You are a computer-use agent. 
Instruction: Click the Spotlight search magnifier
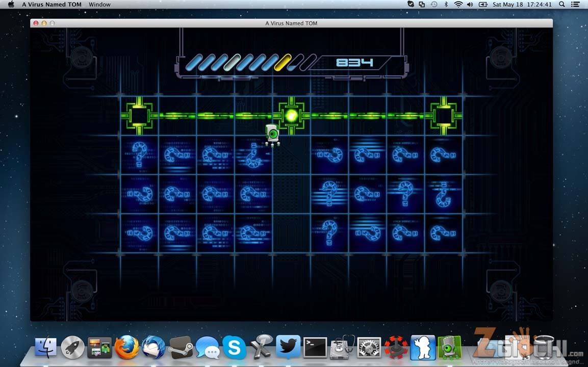(562, 5)
